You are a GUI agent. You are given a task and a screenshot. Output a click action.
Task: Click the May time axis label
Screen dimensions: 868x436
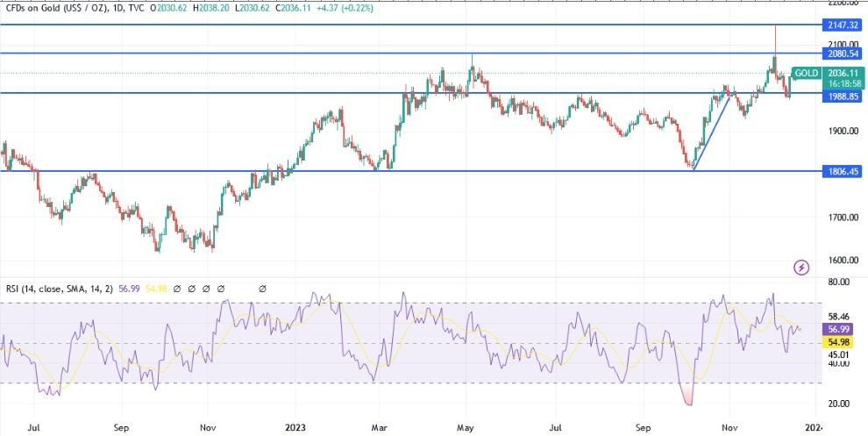click(x=466, y=428)
